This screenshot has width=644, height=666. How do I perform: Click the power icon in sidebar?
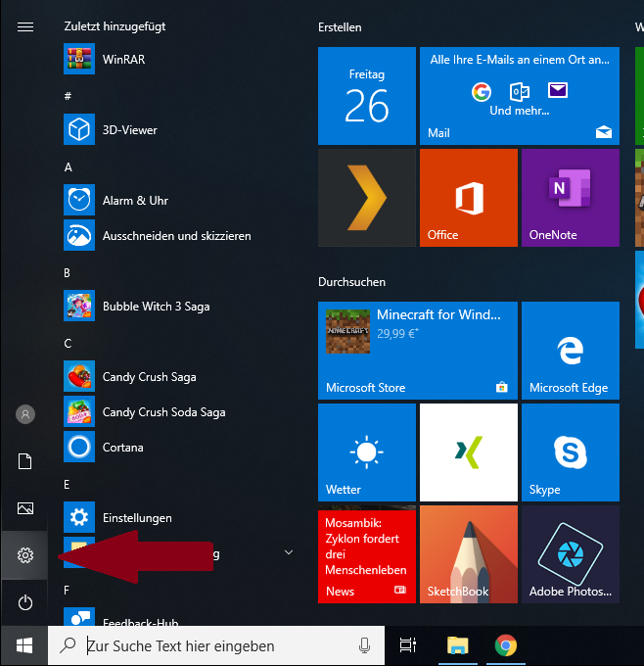tap(25, 602)
